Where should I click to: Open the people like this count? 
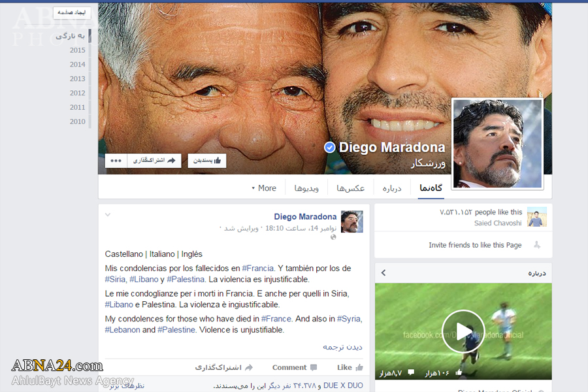481,212
